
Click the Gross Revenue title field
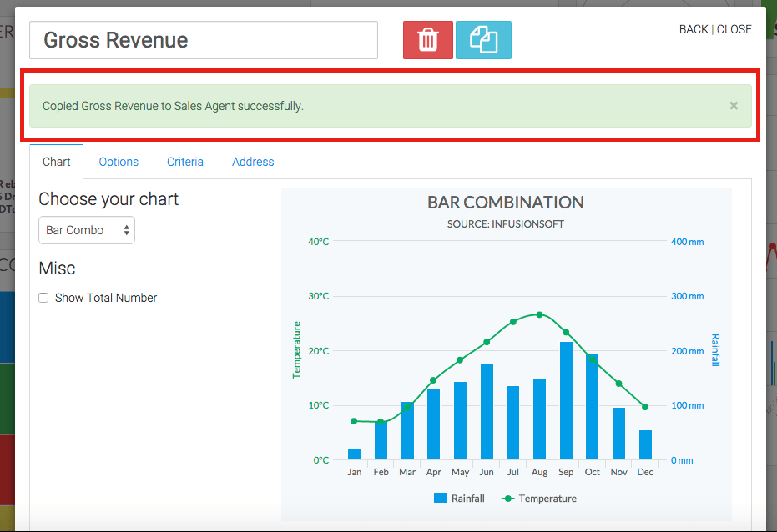click(204, 40)
